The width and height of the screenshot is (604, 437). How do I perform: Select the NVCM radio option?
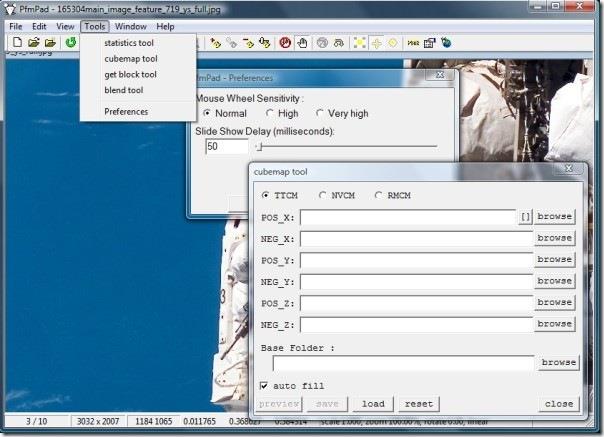(322, 194)
